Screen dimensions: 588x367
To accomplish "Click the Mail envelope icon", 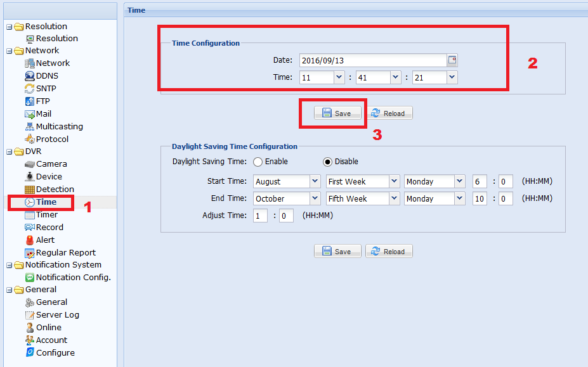I will pos(30,114).
